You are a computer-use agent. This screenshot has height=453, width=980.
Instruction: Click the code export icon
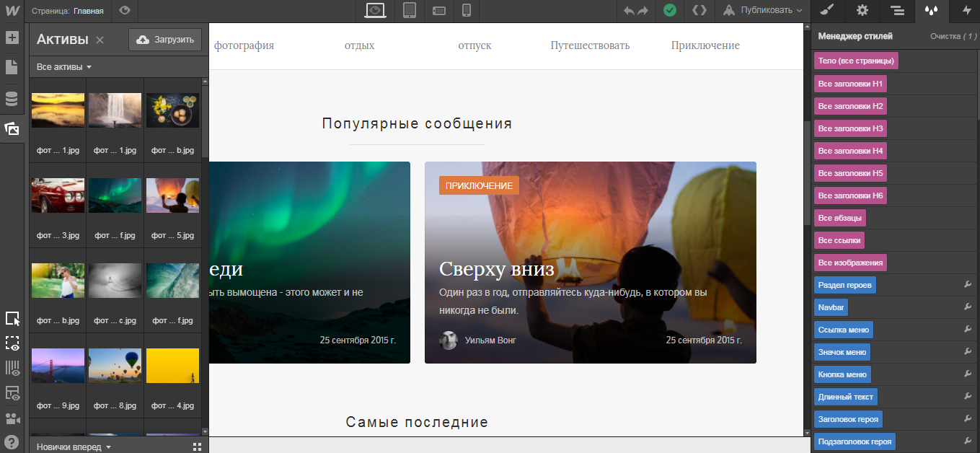pyautogui.click(x=698, y=11)
